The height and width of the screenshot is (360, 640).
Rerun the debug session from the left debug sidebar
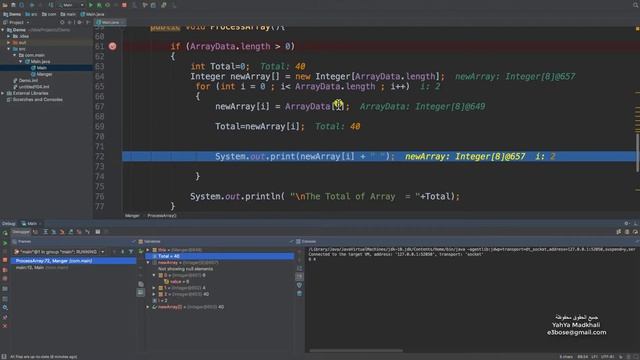[x=5, y=233]
